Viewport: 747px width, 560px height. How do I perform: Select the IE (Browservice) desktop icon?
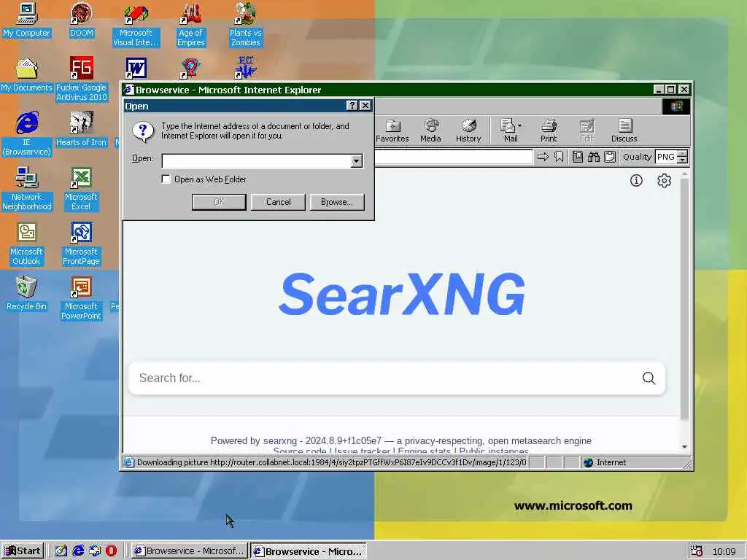click(27, 134)
